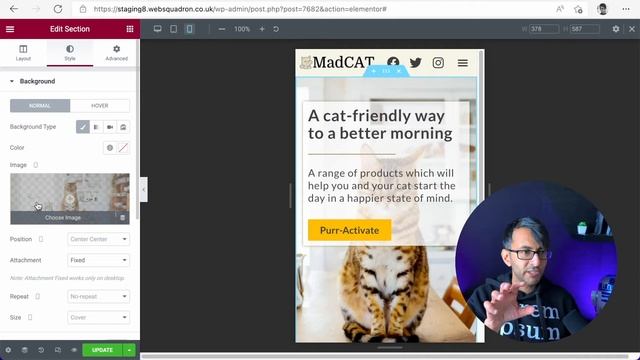Image resolution: width=640 pixels, height=360 pixels.
Task: Open the Instagram social icon
Action: 438,62
